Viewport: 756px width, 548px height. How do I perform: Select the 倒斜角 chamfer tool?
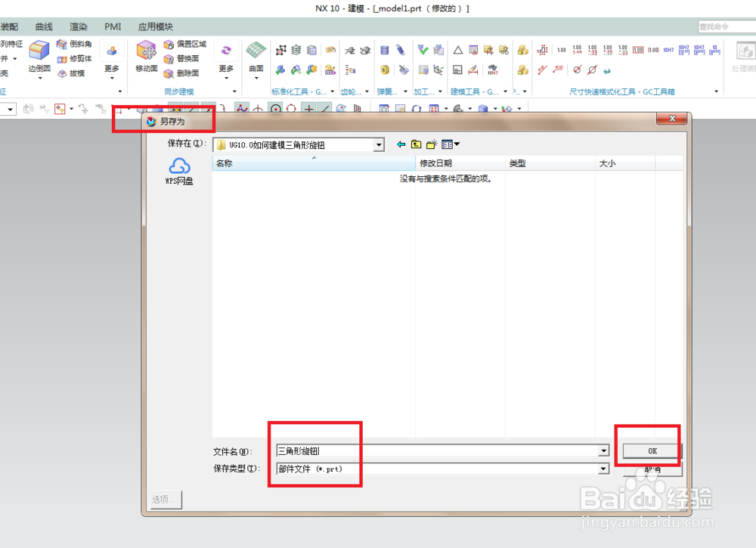point(74,44)
